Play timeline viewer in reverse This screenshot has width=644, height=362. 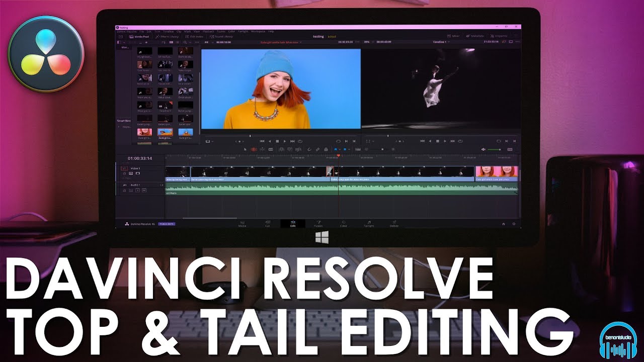[430, 141]
